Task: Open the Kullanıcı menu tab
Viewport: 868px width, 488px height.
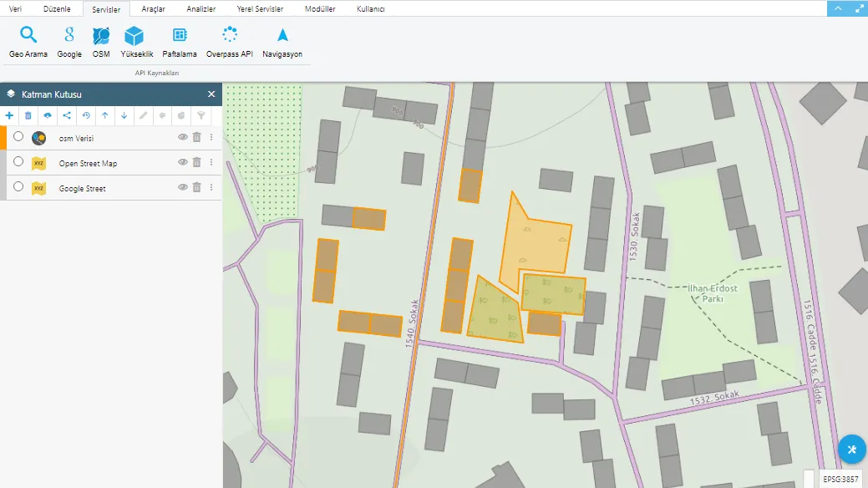Action: (x=370, y=9)
